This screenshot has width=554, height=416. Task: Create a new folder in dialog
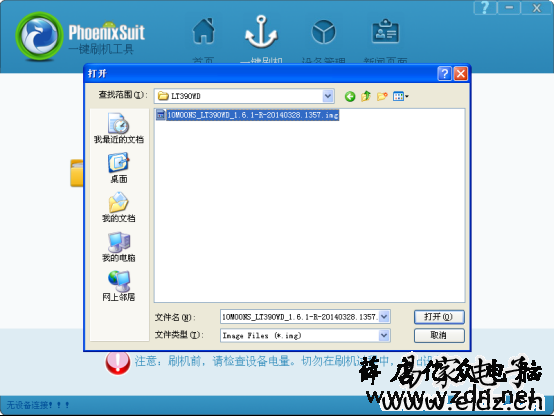click(x=382, y=96)
